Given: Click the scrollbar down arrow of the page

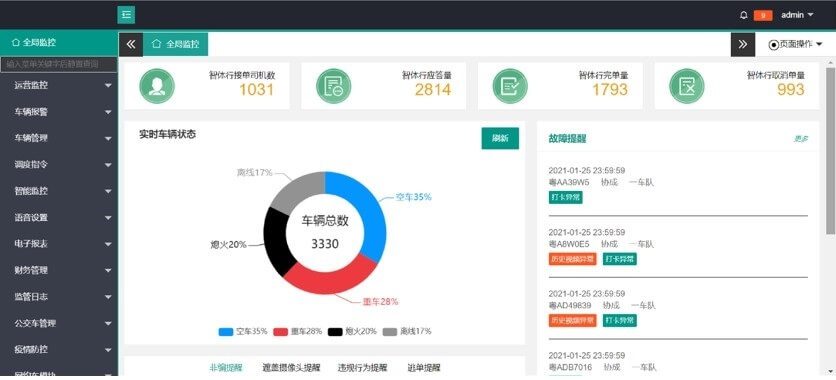Looking at the screenshot, I should click(x=831, y=371).
